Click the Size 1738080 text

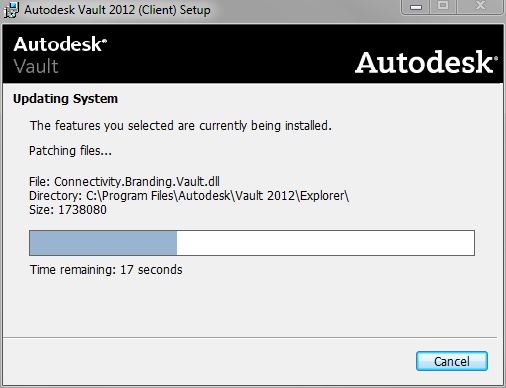click(68, 210)
